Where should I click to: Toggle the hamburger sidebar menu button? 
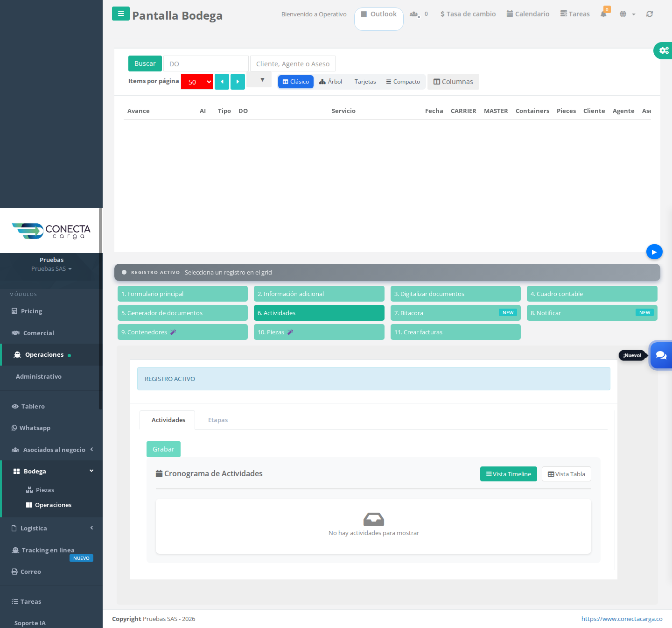120,14
